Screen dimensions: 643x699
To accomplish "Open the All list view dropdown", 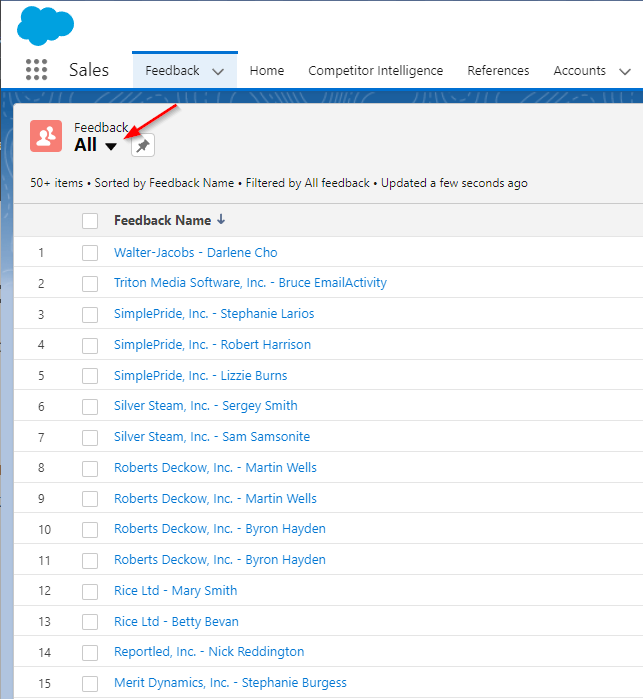I will click(111, 146).
